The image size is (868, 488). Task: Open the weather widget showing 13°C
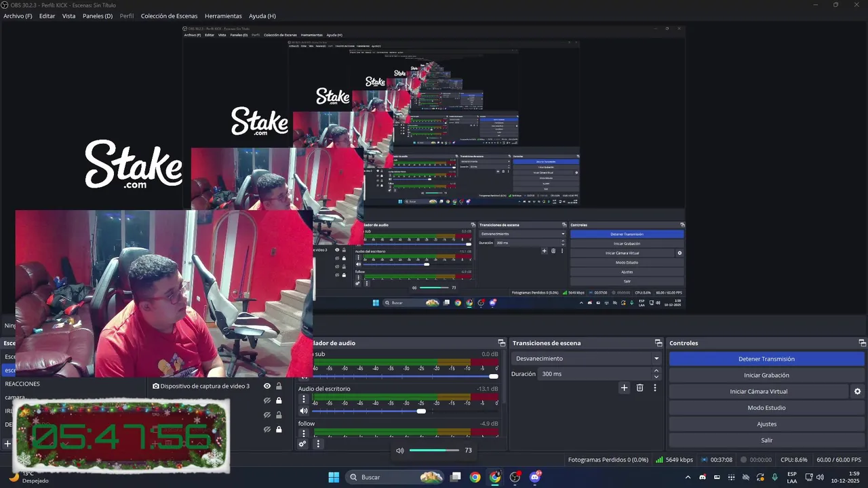tap(27, 477)
